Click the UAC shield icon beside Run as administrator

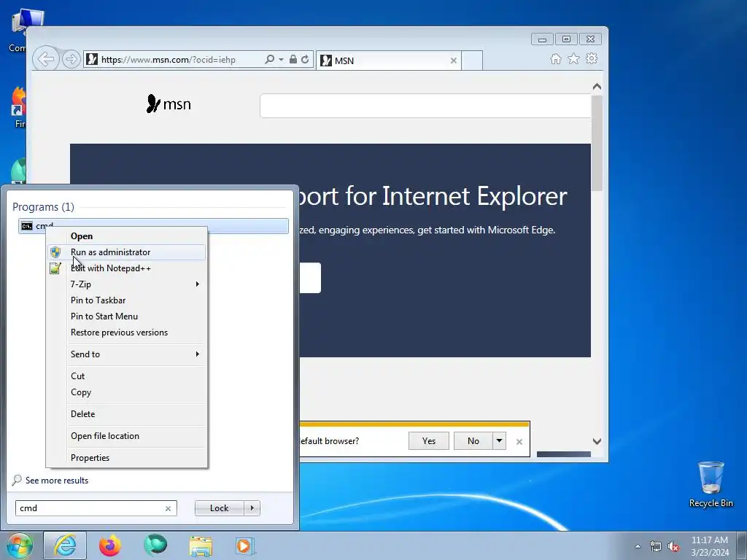coord(55,252)
